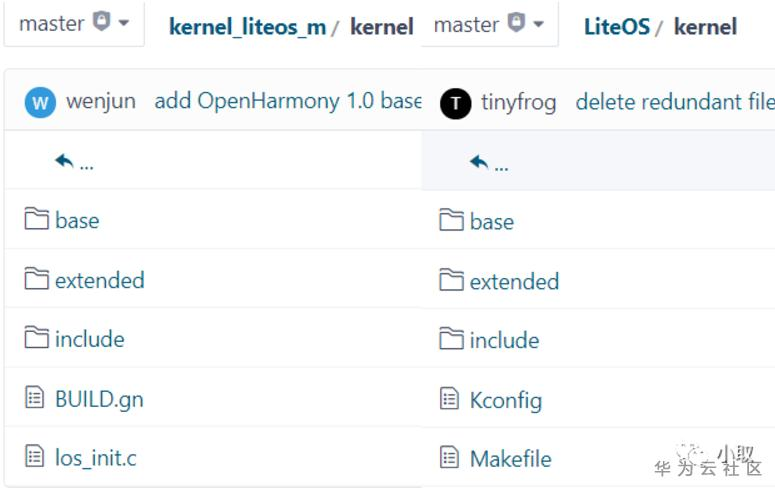Open right include folder
The width and height of the screenshot is (775, 494).
point(504,341)
